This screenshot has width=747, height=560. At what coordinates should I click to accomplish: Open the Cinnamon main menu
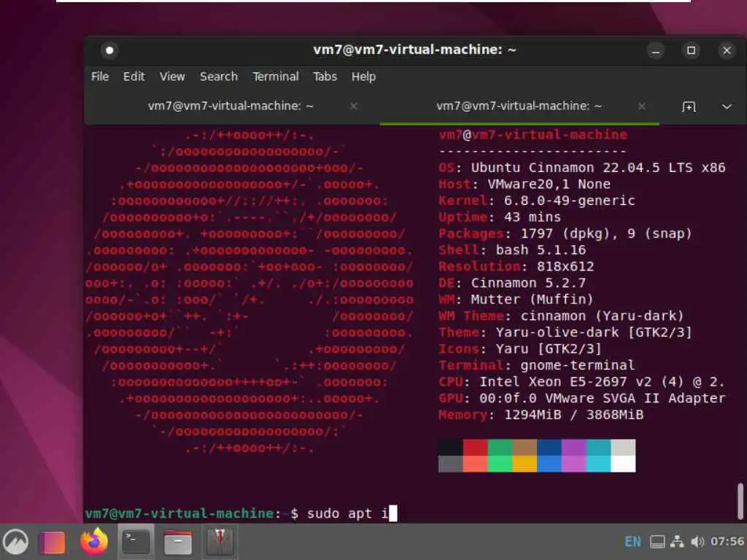(16, 542)
